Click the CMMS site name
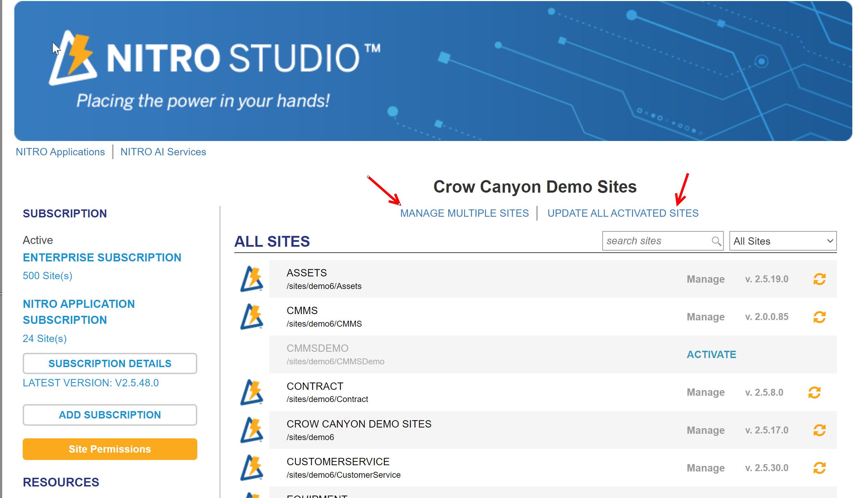 pyautogui.click(x=302, y=310)
